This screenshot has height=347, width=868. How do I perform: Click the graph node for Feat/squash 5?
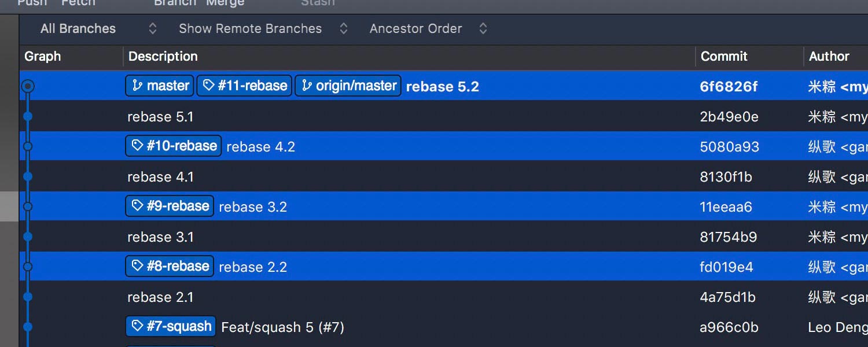click(27, 327)
